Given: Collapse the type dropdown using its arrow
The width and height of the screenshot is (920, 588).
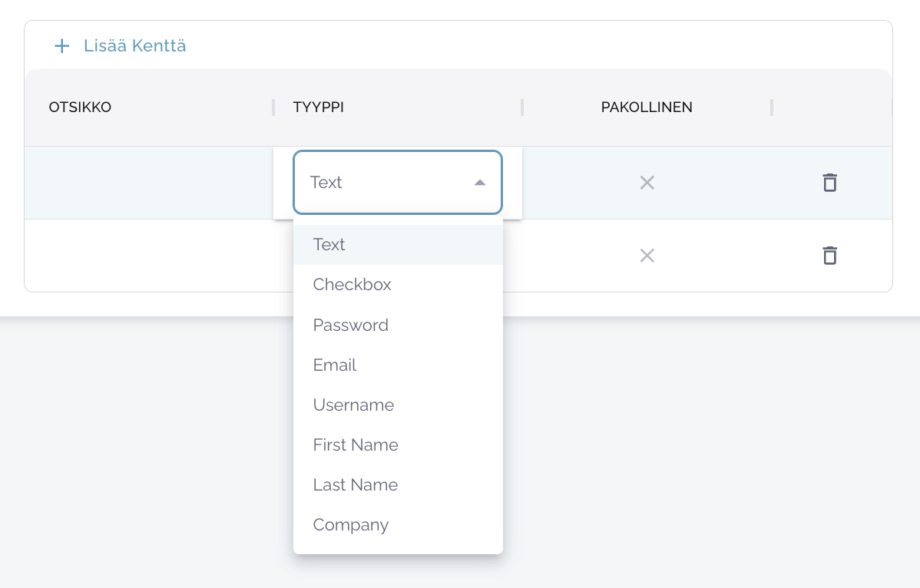Looking at the screenshot, I should 480,183.
